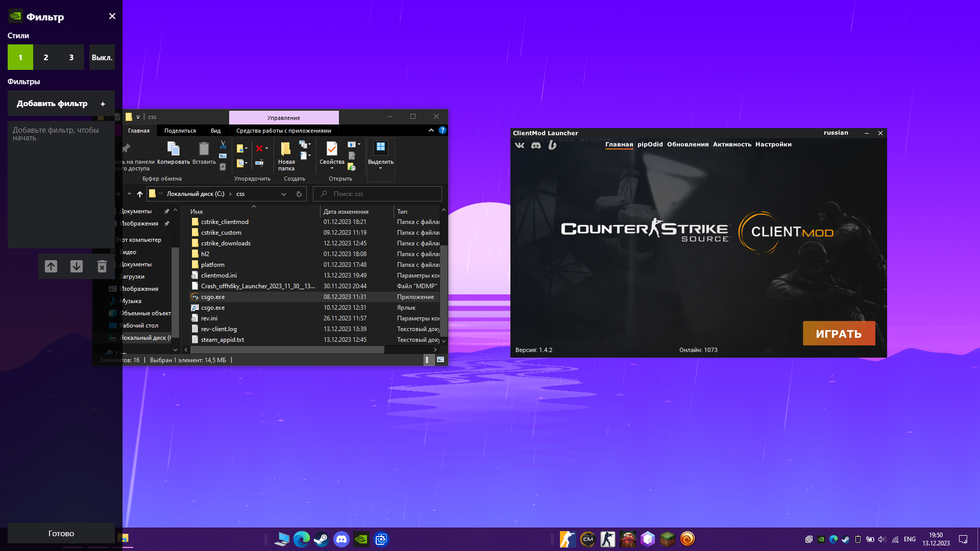
Task: Click Explorer horizontal scrollbar
Action: coord(287,349)
